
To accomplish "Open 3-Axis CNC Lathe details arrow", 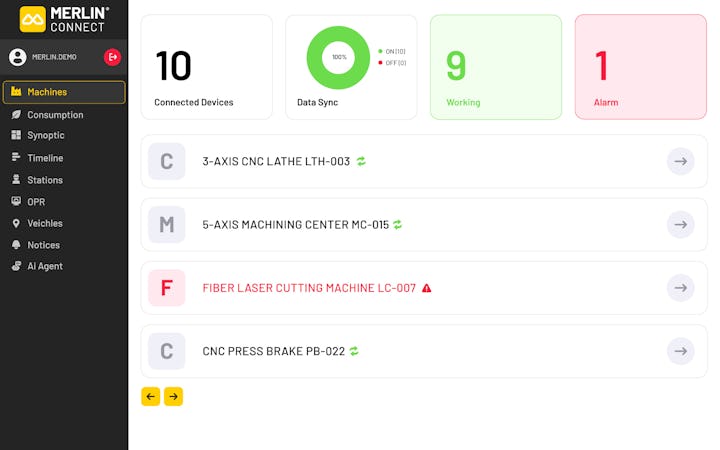I will (680, 161).
